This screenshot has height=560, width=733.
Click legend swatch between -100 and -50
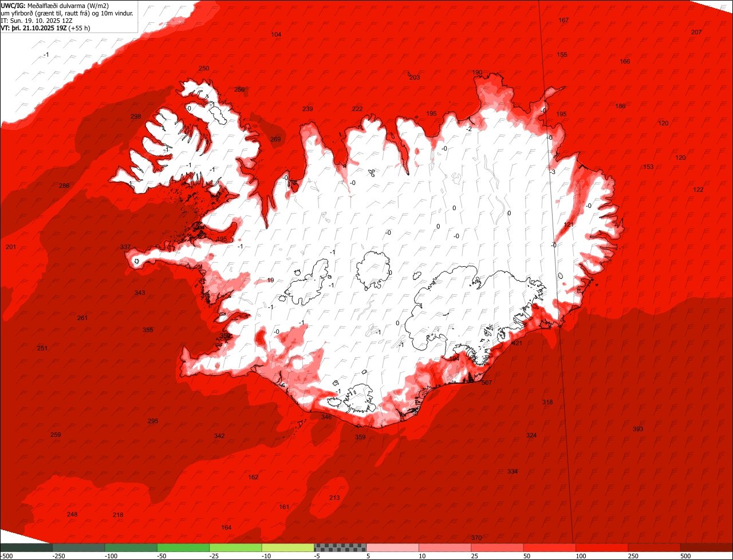click(x=131, y=547)
